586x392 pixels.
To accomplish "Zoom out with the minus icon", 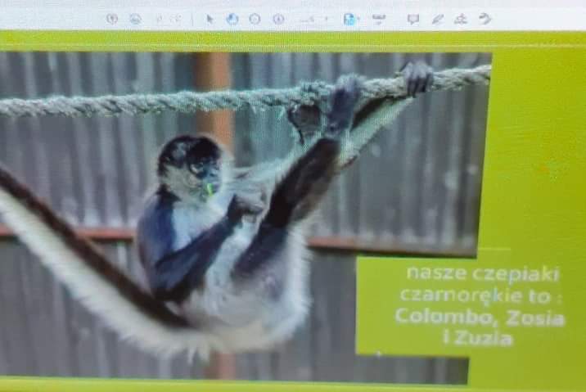I will point(255,19).
